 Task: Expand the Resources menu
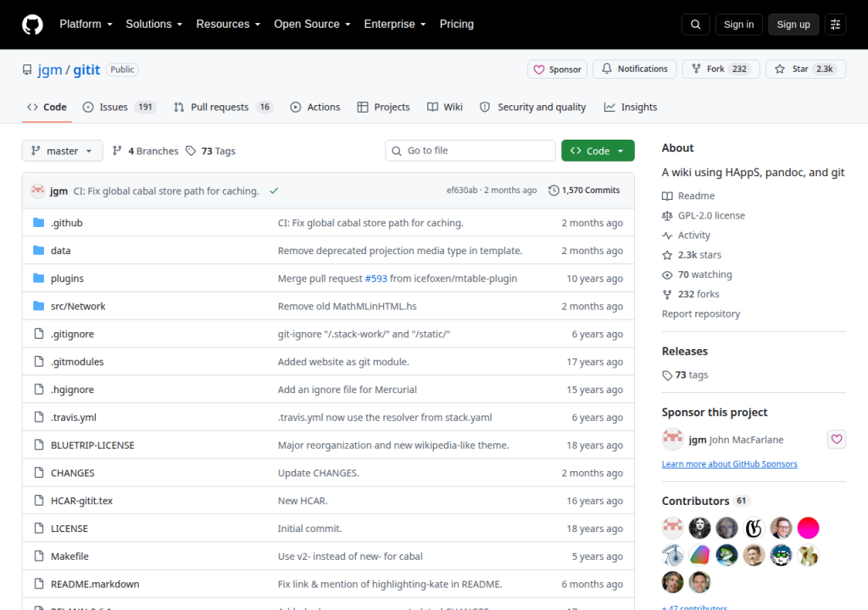(x=228, y=25)
